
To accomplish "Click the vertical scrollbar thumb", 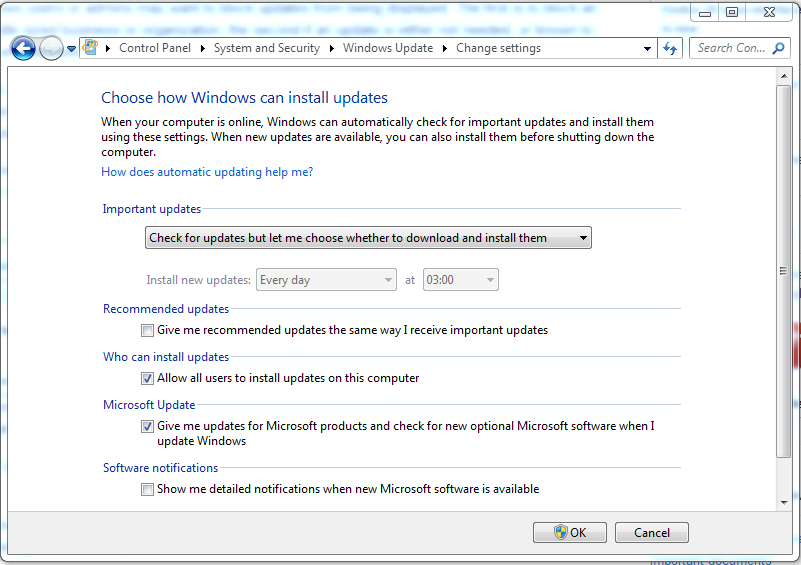I will 783,271.
